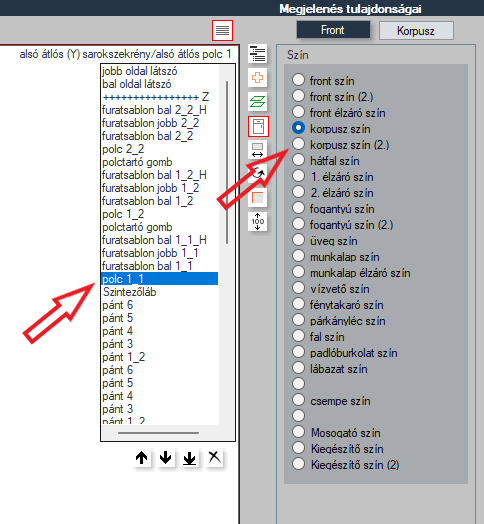Move the item to bottom with underlined arrow
The height and width of the screenshot is (524, 484).
pos(190,458)
